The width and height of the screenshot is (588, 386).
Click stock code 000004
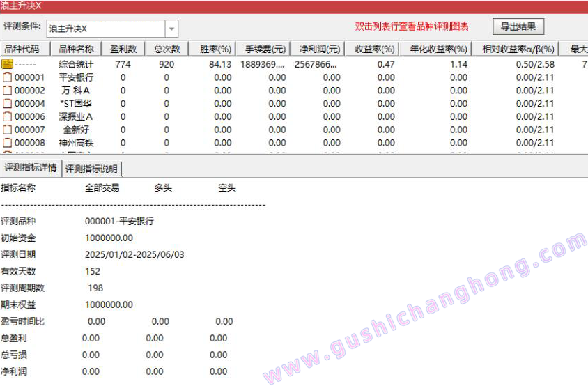tap(30, 104)
